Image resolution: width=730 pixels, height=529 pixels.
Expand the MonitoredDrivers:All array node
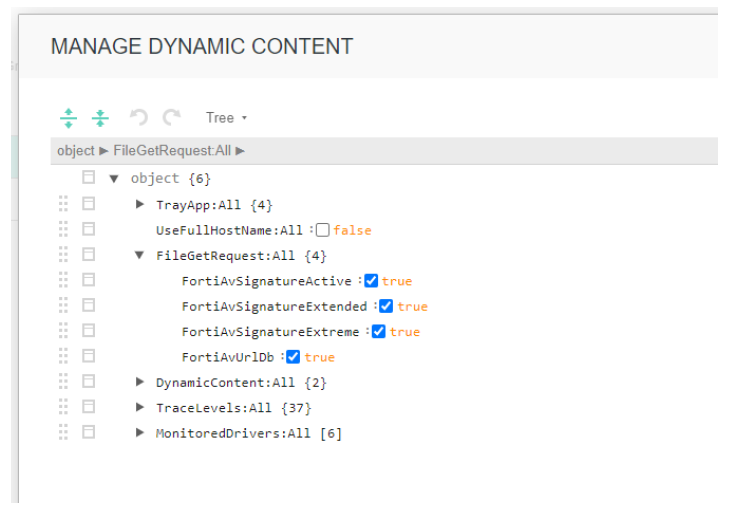click(140, 433)
